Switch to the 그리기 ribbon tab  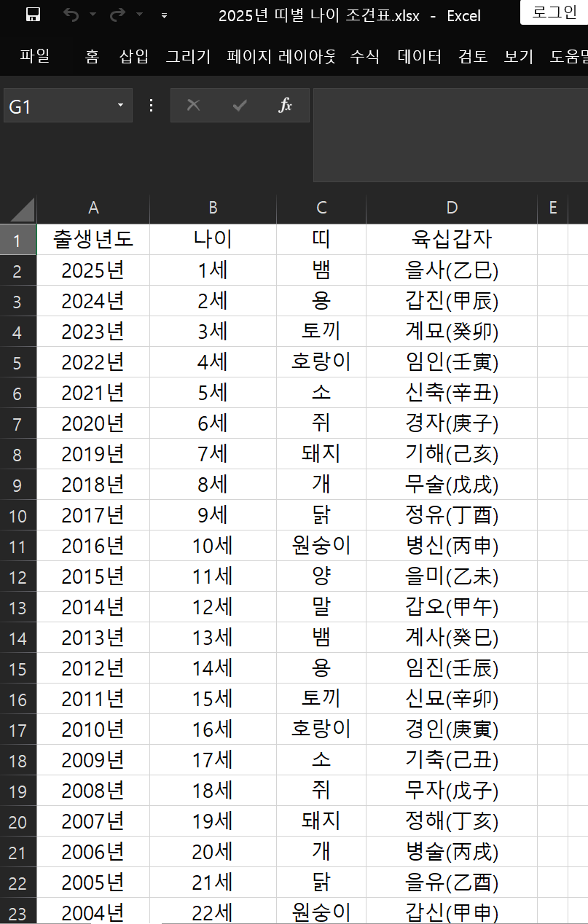tap(188, 56)
